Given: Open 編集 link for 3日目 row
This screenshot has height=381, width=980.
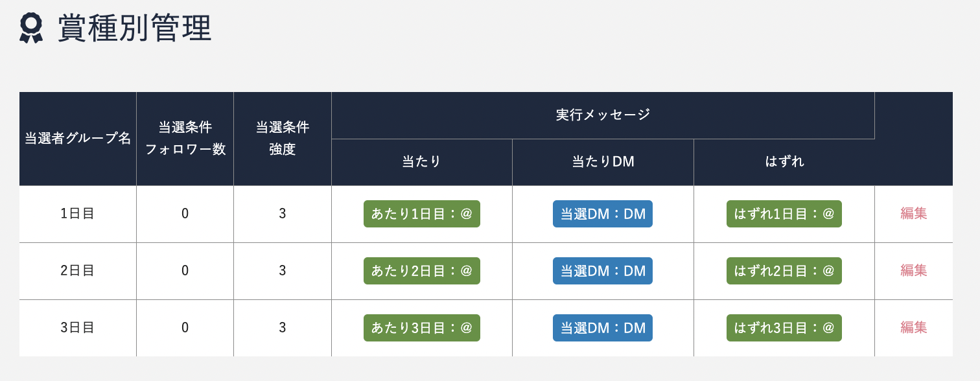Looking at the screenshot, I should click(x=914, y=328).
